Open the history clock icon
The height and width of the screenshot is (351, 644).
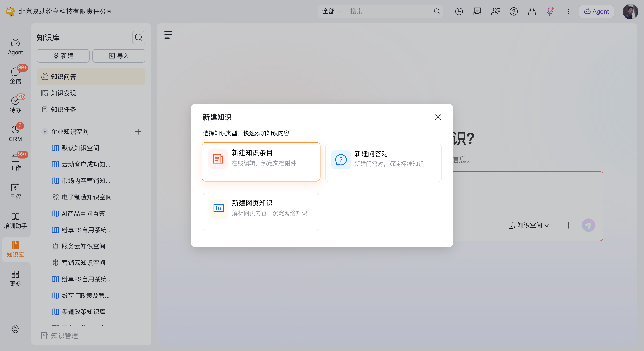click(459, 11)
